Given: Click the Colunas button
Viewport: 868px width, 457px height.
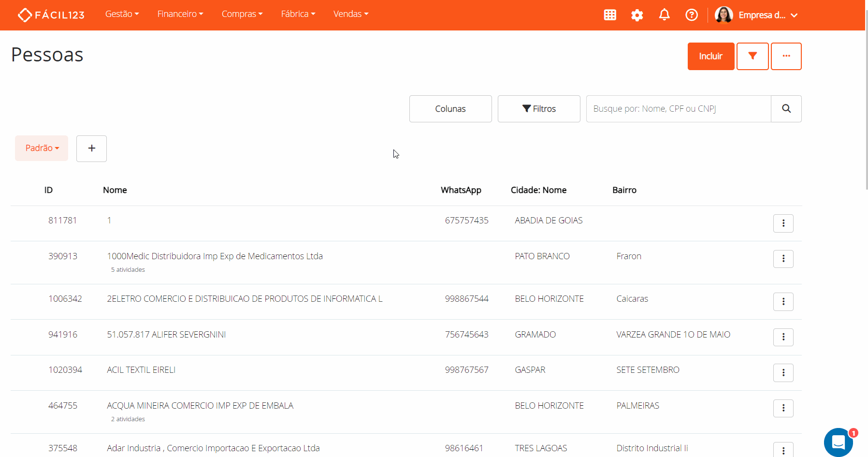Looking at the screenshot, I should [x=450, y=109].
